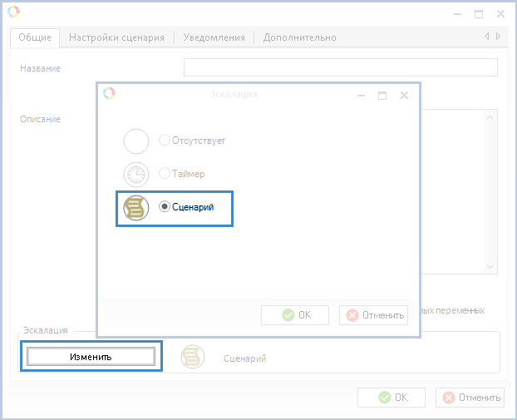Maximize the Эскалация dialog

(382, 96)
